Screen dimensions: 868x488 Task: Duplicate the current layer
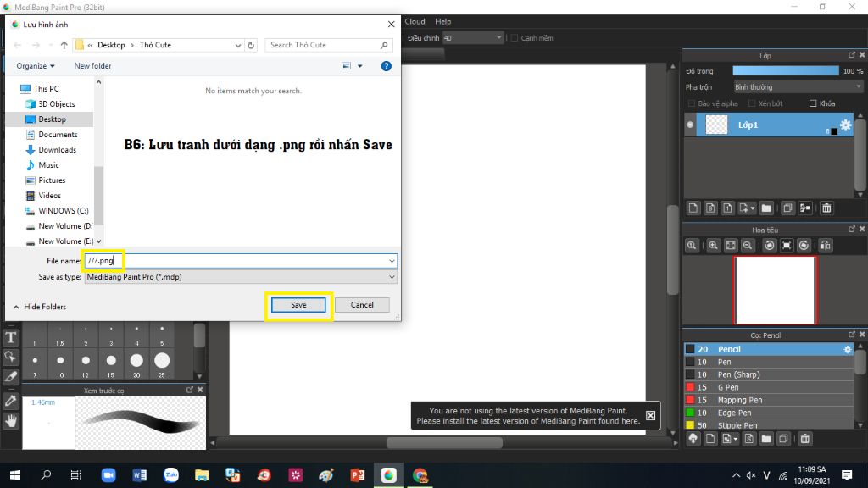[x=787, y=208]
